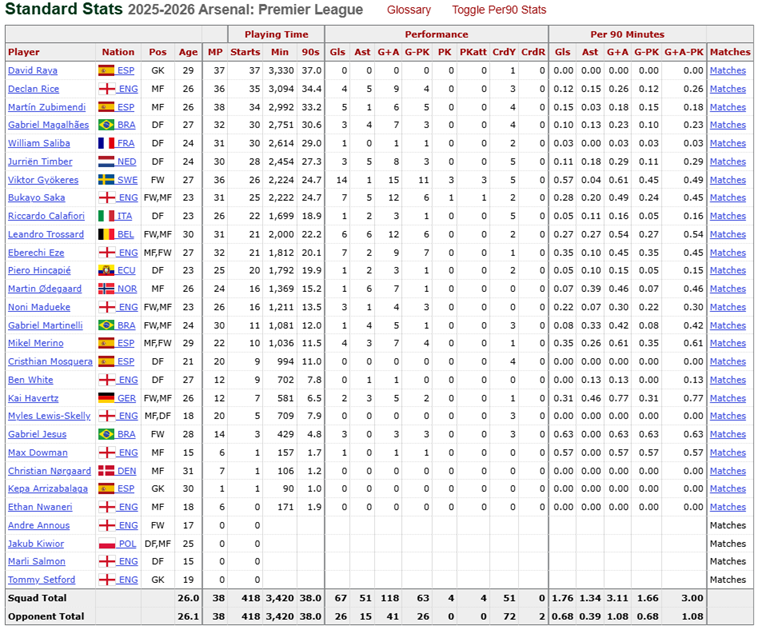Sort by PKatt column header
This screenshot has height=630, width=758.
[473, 52]
